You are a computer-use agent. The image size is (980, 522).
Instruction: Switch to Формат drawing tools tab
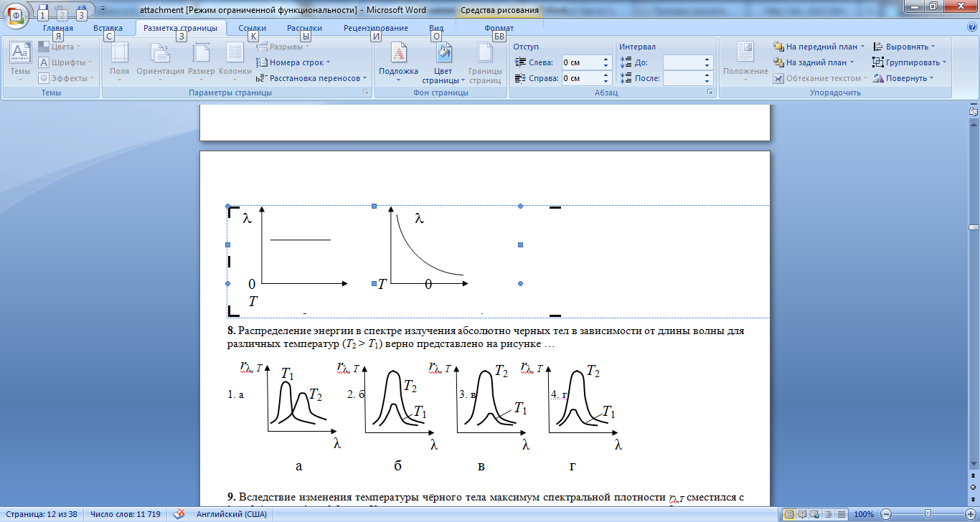(x=499, y=28)
